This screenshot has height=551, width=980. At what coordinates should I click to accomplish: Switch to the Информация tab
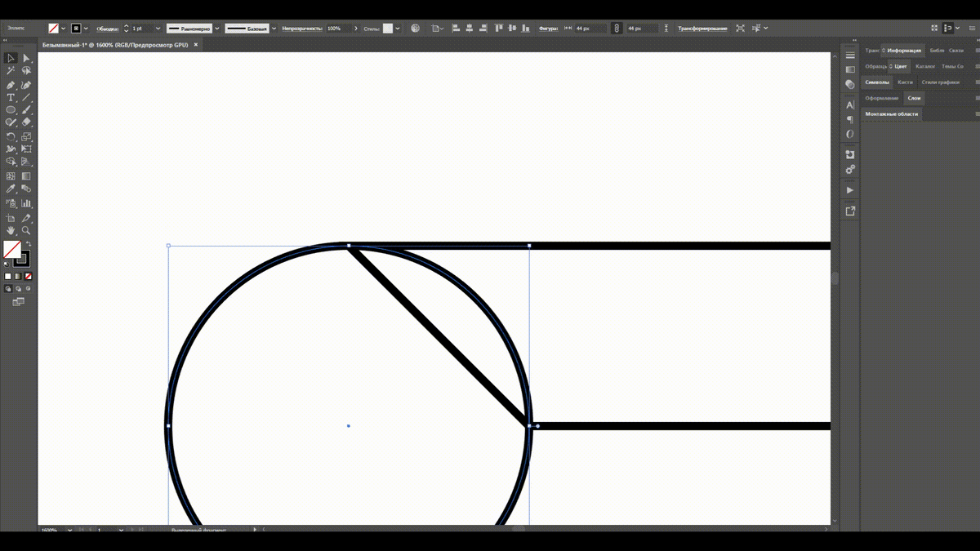click(x=904, y=51)
